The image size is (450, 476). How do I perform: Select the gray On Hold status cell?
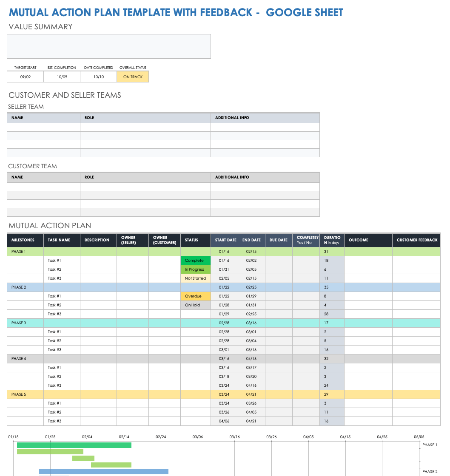pos(195,305)
